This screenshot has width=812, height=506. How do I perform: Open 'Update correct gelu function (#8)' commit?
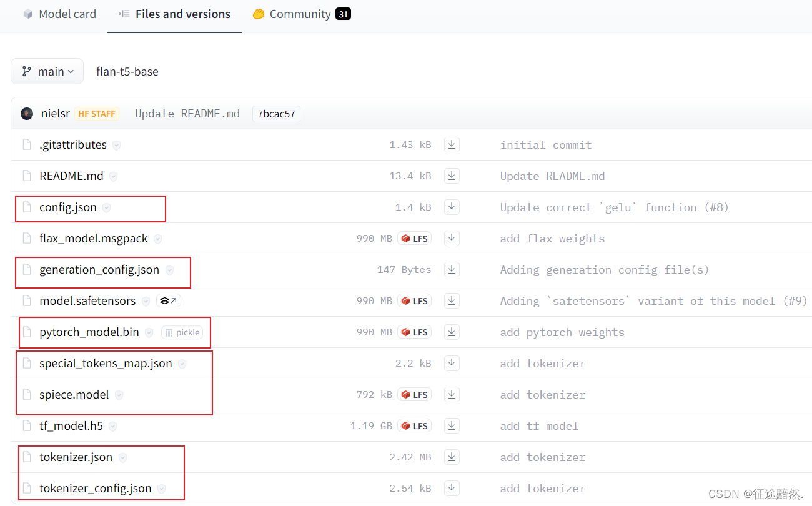(x=615, y=207)
